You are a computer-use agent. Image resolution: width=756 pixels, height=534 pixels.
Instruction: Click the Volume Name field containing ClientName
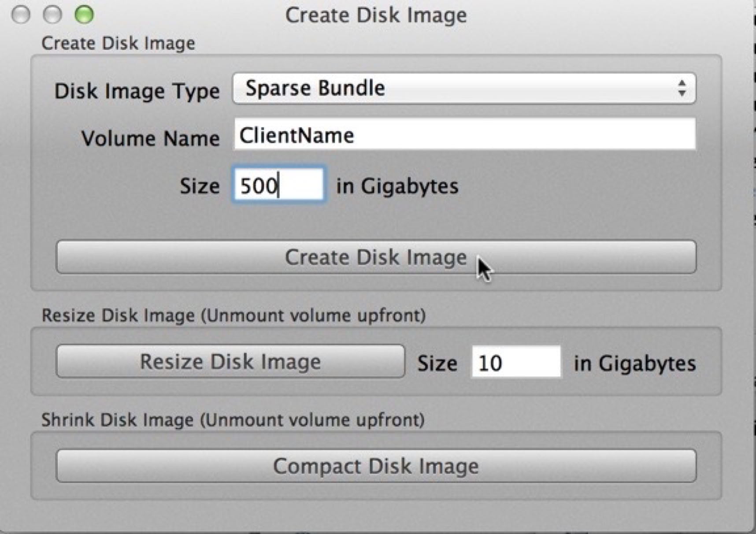464,135
